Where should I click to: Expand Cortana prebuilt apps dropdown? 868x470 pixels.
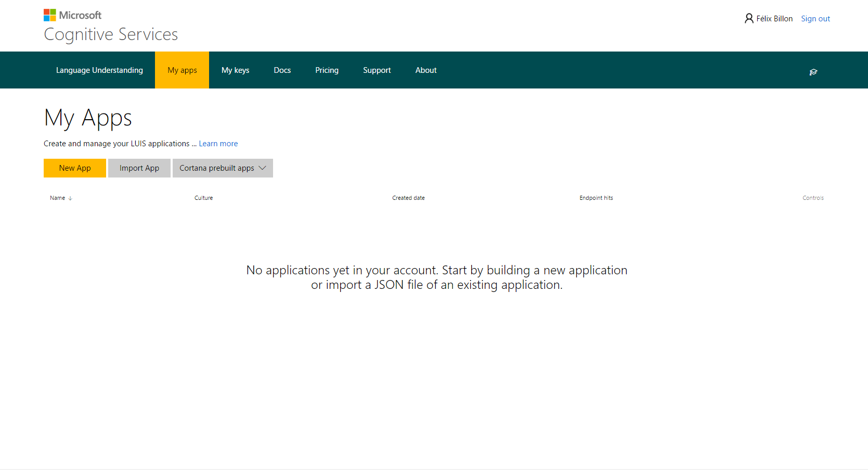[x=223, y=168]
